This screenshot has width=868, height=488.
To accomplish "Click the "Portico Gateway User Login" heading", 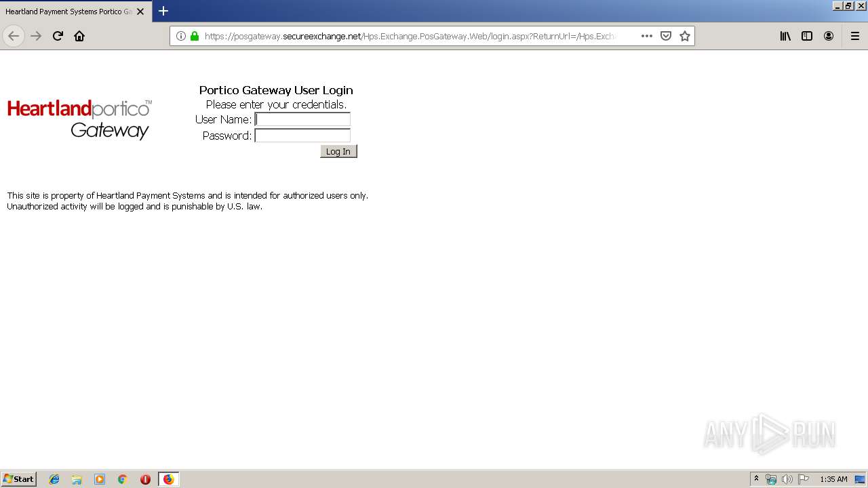I will [276, 90].
